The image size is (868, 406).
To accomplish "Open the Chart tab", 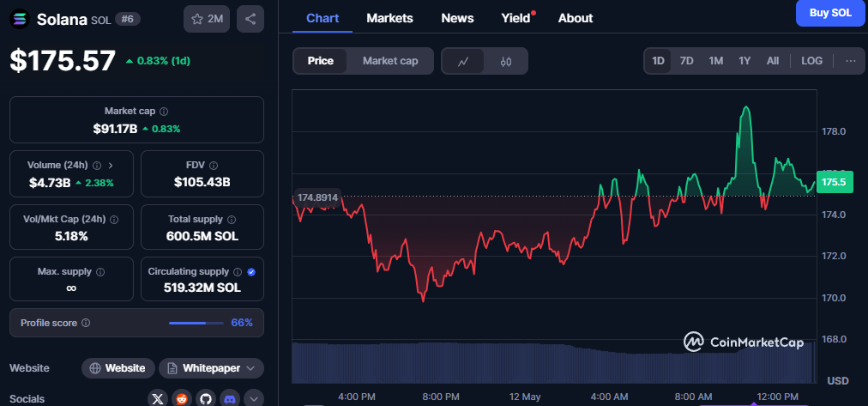I will point(322,18).
